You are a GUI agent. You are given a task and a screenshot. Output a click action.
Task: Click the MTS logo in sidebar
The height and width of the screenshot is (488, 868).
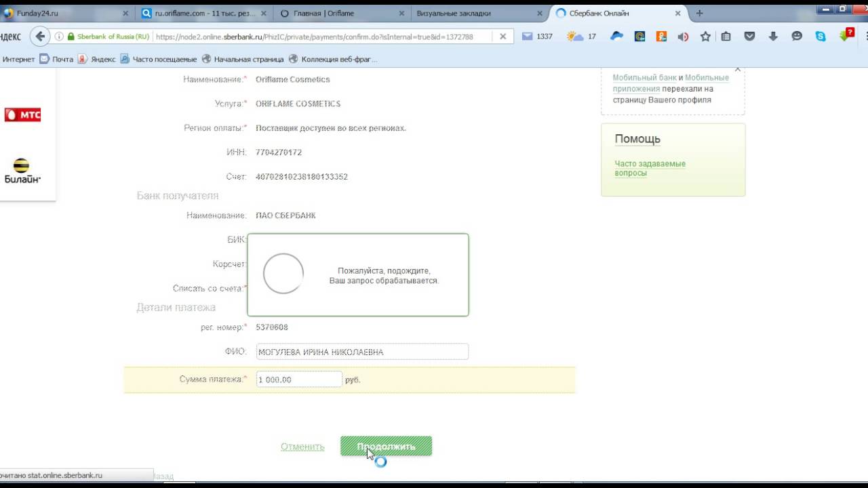point(23,115)
